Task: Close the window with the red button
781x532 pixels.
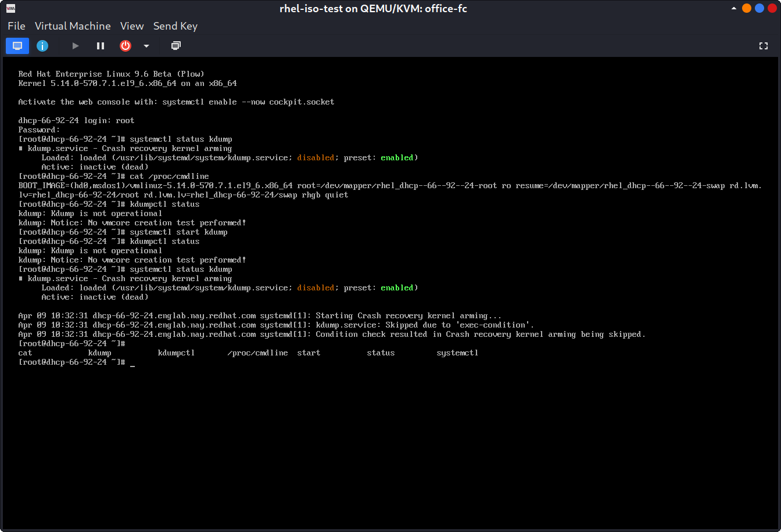Action: [x=772, y=9]
